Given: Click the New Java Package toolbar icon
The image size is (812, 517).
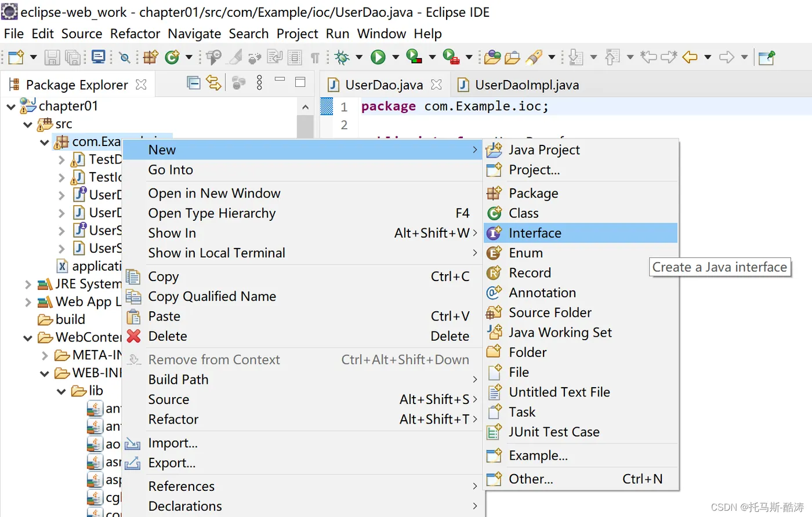Looking at the screenshot, I should [x=151, y=57].
